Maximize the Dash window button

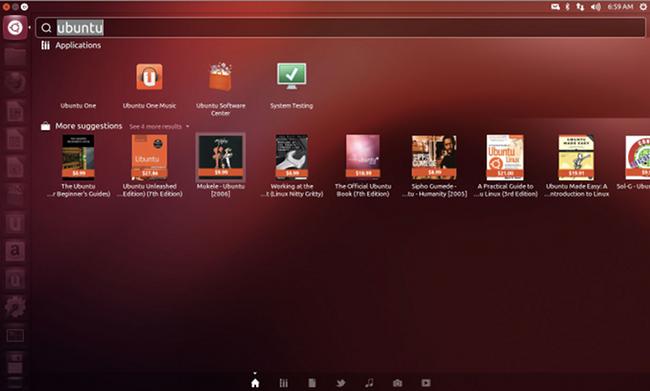click(x=24, y=7)
